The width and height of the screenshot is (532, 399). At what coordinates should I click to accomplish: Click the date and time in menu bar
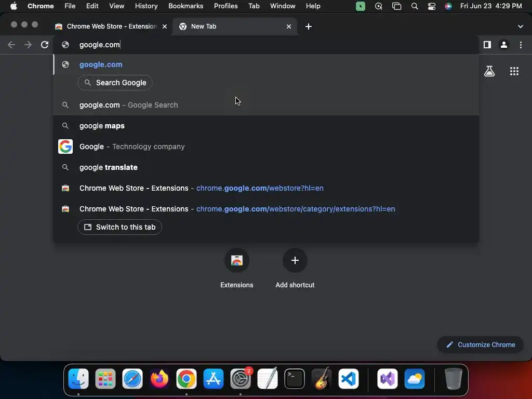(x=491, y=6)
